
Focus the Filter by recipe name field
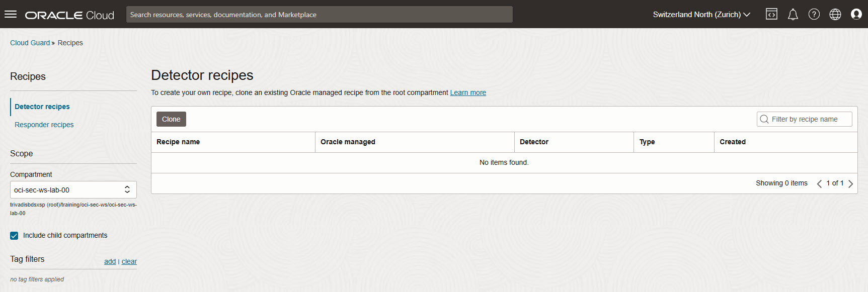tap(805, 119)
